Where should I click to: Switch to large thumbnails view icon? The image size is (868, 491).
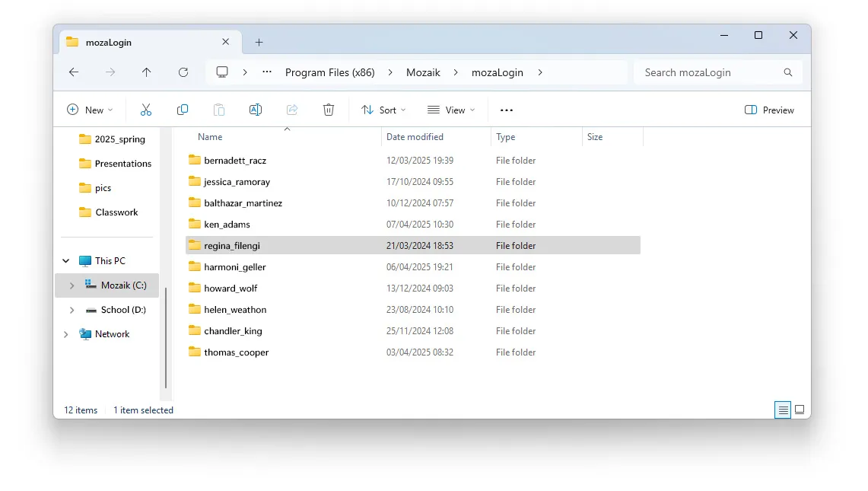tap(800, 410)
